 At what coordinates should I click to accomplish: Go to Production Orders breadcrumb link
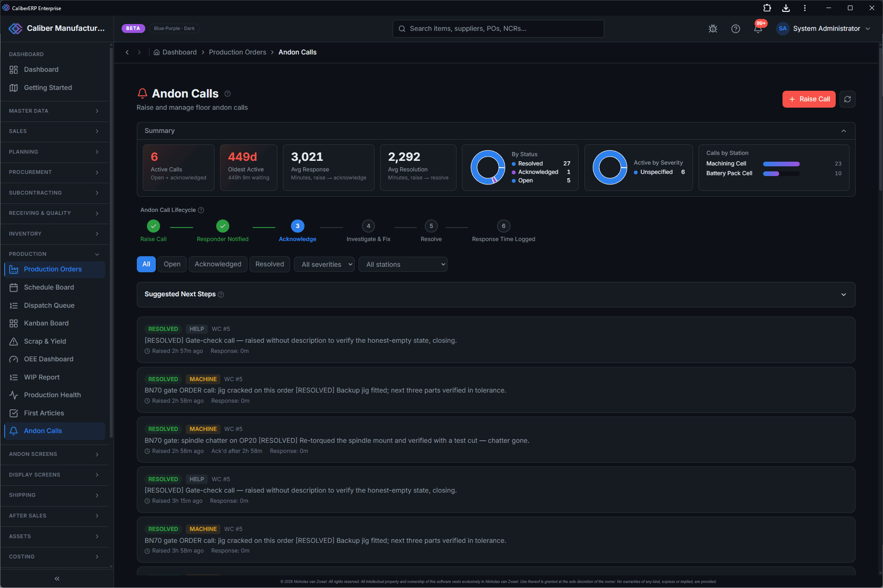(x=237, y=52)
